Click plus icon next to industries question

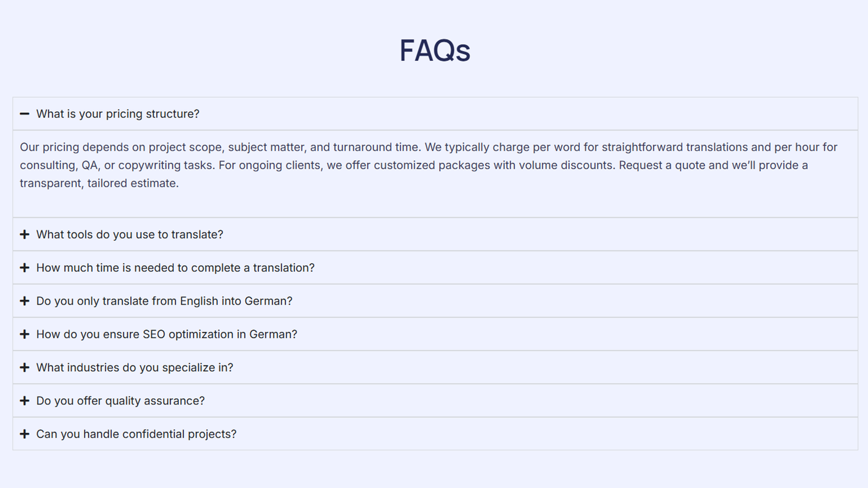[x=24, y=368]
